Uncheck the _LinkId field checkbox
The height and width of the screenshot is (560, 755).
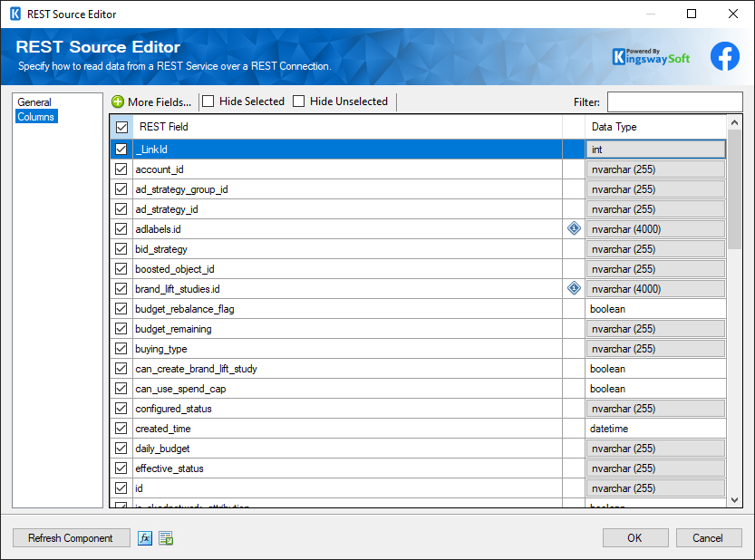coord(121,150)
